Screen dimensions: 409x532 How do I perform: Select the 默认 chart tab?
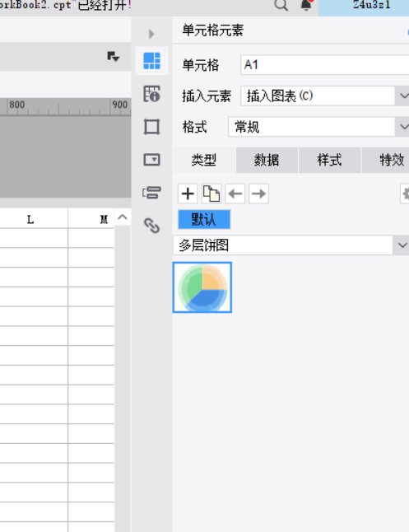[204, 220]
